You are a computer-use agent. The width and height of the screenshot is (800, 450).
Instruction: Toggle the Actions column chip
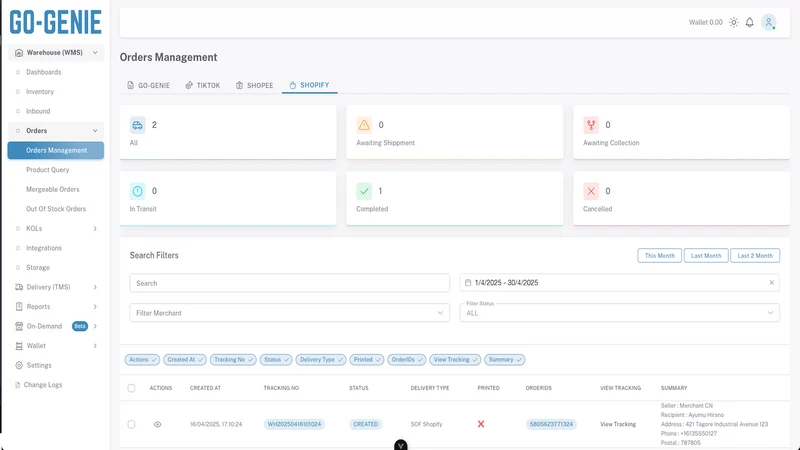[142, 360]
